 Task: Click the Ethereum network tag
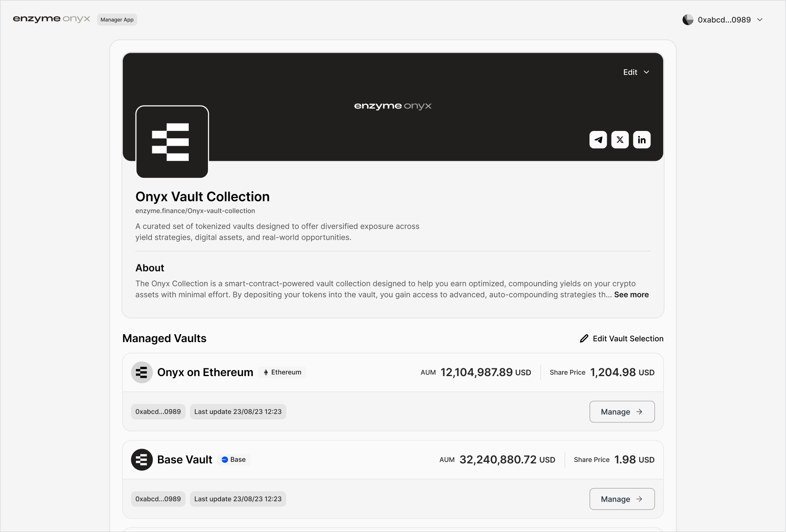[x=282, y=372]
